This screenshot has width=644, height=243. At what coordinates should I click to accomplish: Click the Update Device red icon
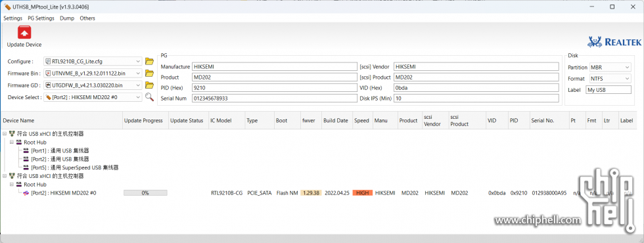click(24, 32)
